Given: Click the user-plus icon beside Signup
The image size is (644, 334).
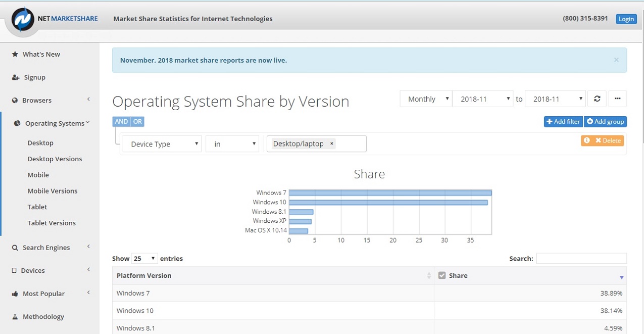Looking at the screenshot, I should [16, 77].
